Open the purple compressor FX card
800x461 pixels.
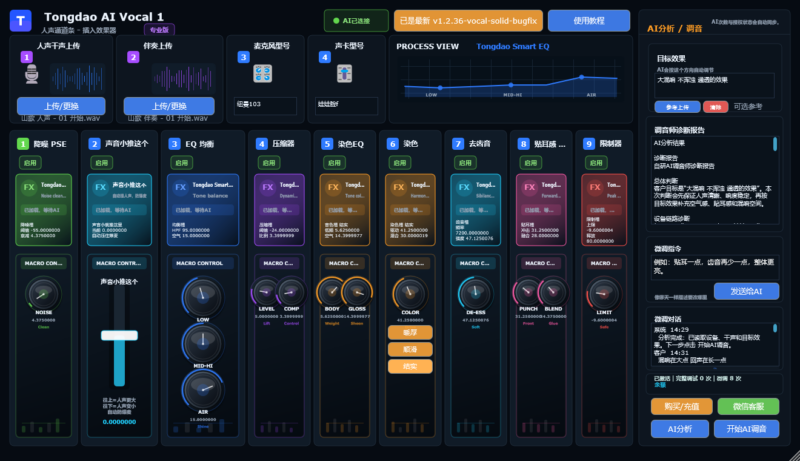tap(279, 210)
